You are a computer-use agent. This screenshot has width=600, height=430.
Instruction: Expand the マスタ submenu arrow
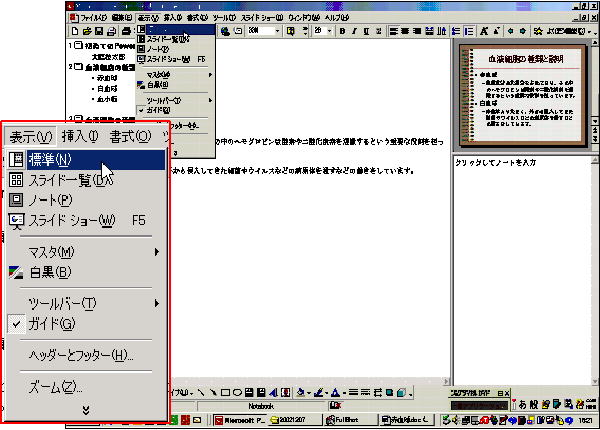[157, 252]
